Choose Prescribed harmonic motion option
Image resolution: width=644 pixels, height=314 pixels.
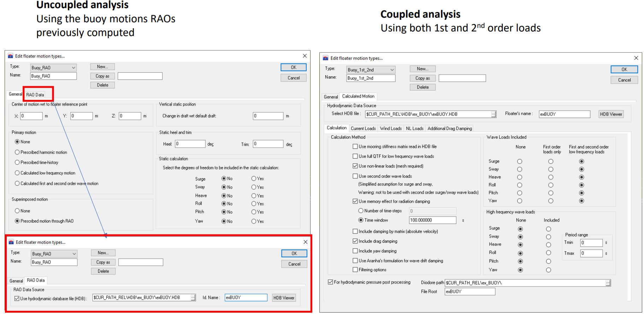pyautogui.click(x=17, y=152)
